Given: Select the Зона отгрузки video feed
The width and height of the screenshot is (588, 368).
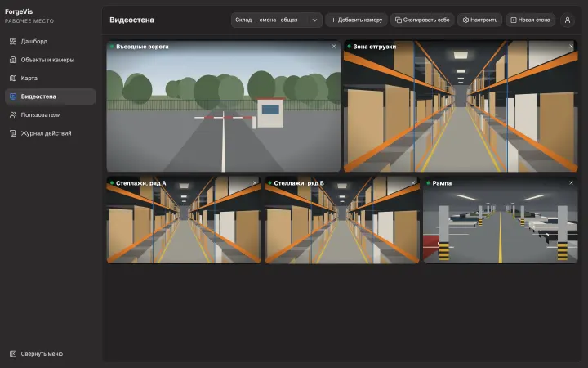Looking at the screenshot, I should pos(461,106).
